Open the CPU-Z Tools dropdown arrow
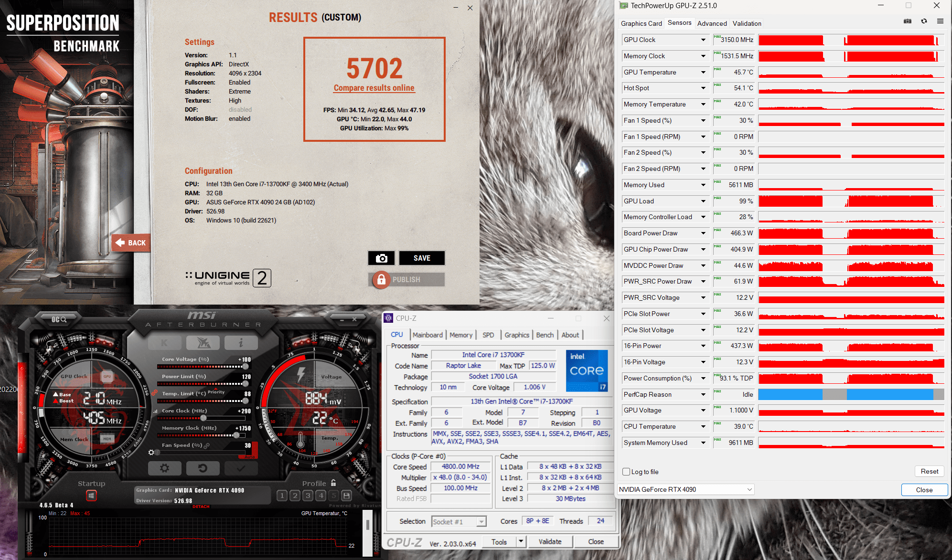 pos(521,541)
